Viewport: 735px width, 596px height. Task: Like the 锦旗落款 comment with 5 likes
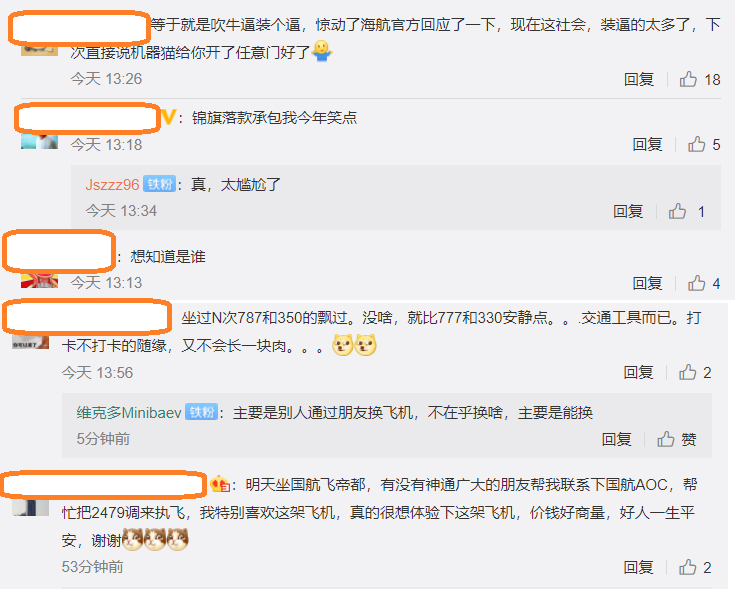[704, 144]
